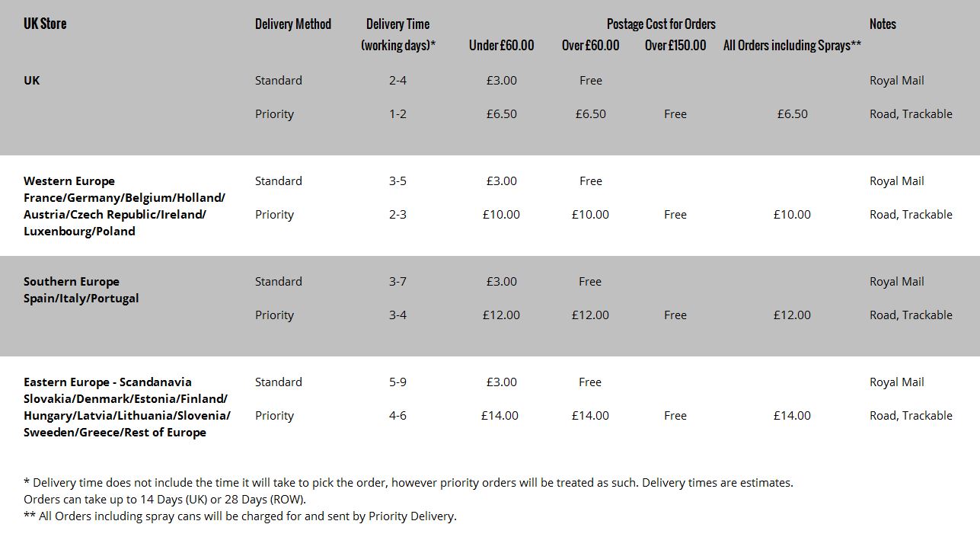Click the UK Priority 1-2 delivery time

397,113
